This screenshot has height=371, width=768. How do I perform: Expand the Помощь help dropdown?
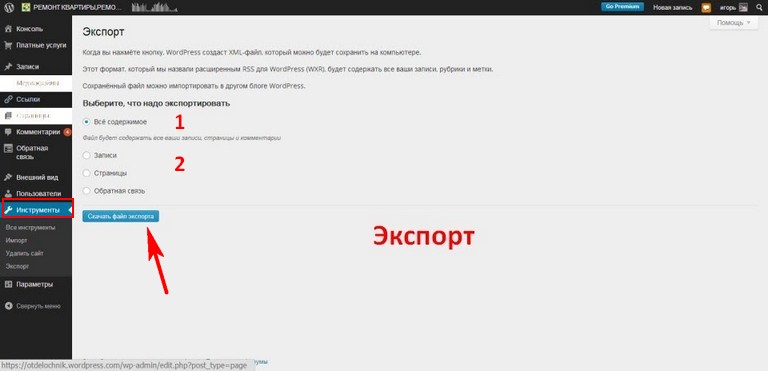734,23
